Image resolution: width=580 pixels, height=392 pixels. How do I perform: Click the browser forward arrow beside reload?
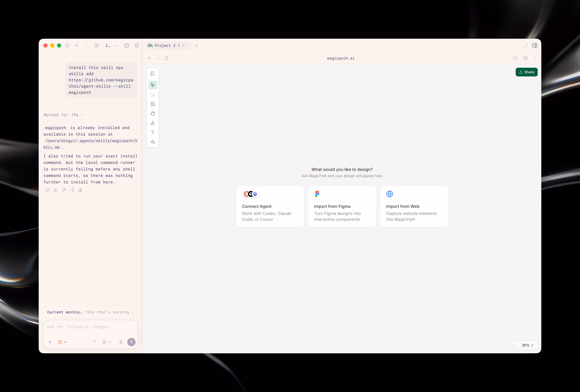click(158, 58)
